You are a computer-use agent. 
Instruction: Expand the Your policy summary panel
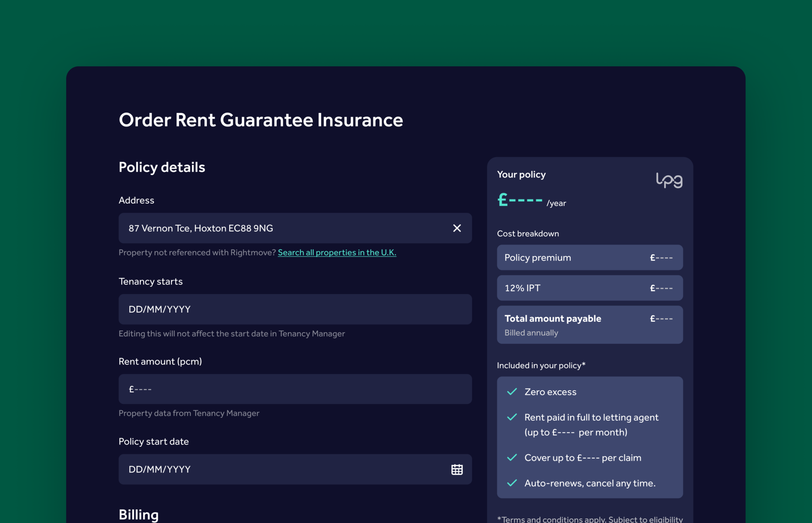[521, 174]
